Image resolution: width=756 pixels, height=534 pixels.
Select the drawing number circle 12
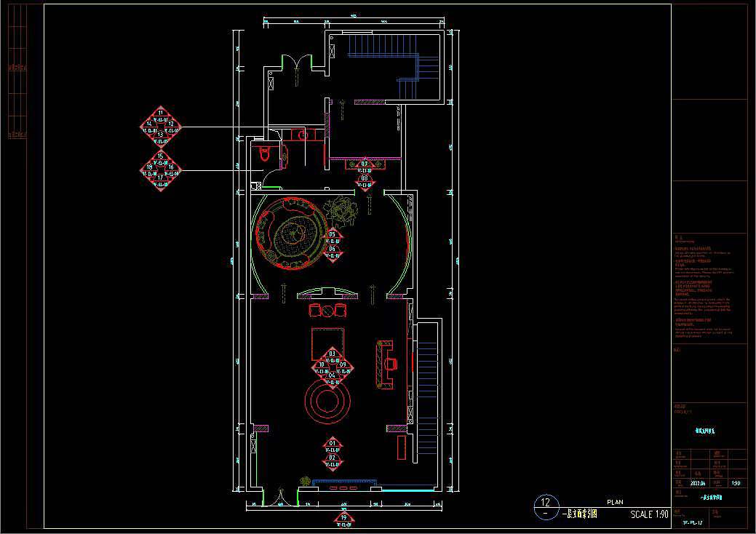click(546, 507)
